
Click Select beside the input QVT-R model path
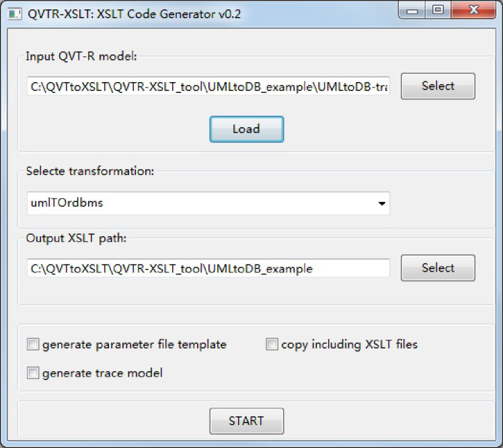pyautogui.click(x=438, y=86)
